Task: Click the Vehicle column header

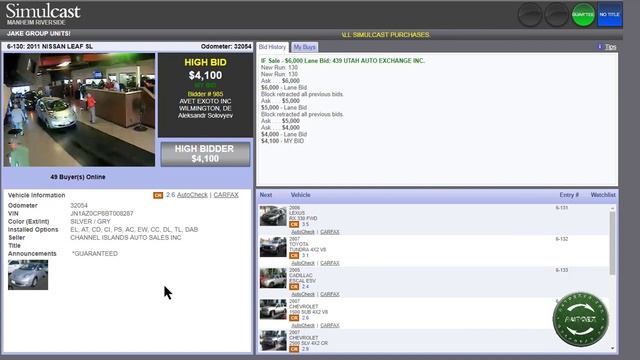Action: 300,195
